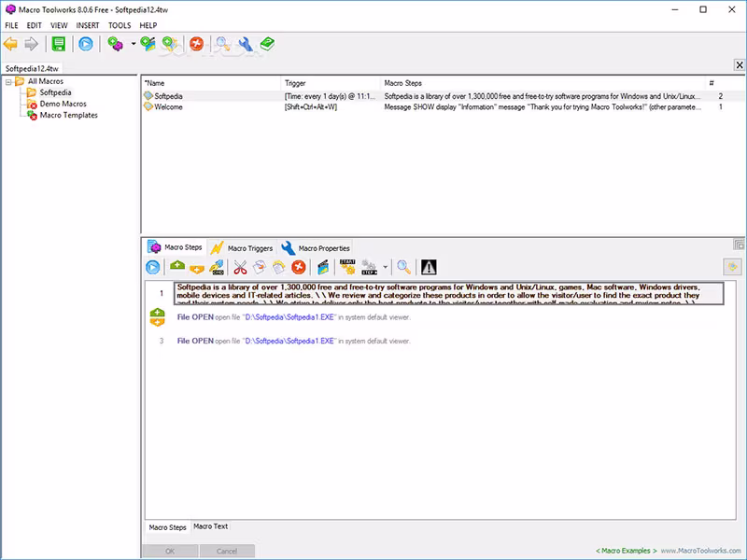Paste step with clipboard icon

tap(278, 267)
